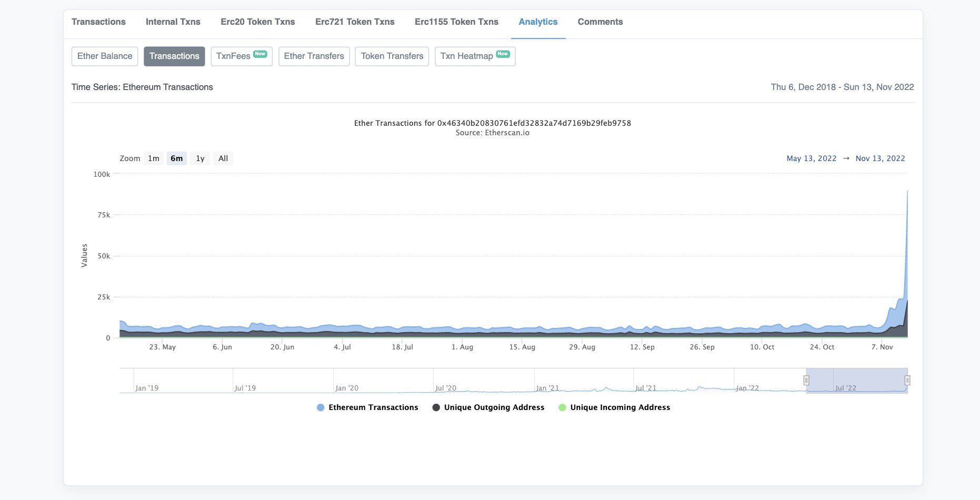Click the right navigator range handle
980x500 pixels.
(907, 380)
